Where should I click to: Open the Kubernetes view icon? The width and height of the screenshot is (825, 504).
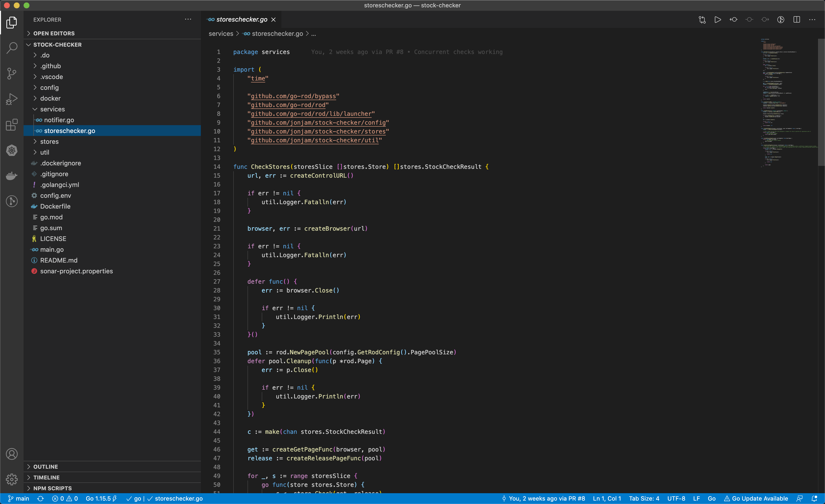[12, 150]
